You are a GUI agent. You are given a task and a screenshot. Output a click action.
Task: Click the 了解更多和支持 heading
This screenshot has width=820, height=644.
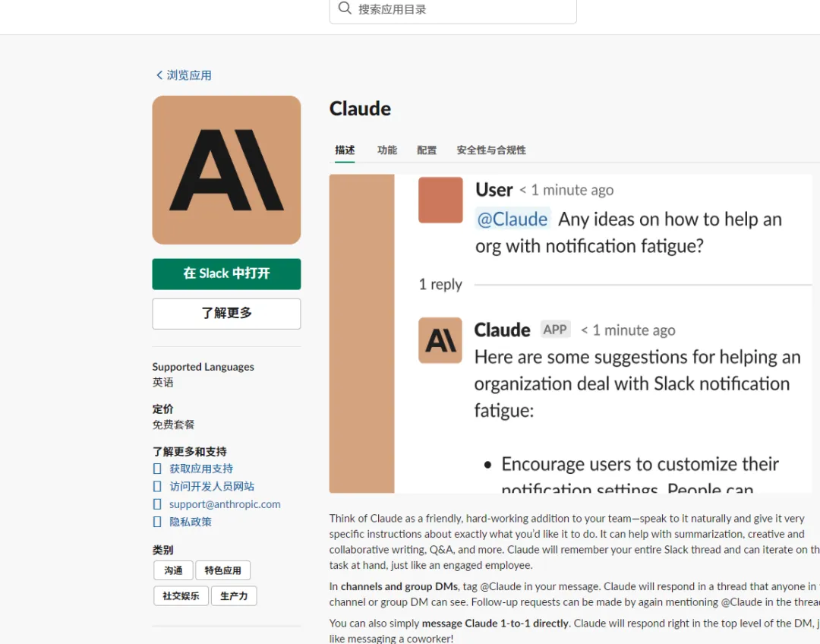coord(189,451)
